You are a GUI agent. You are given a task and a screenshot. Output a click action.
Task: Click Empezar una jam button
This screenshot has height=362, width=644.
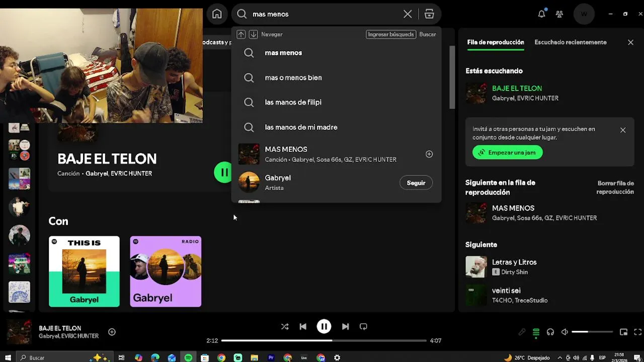508,152
